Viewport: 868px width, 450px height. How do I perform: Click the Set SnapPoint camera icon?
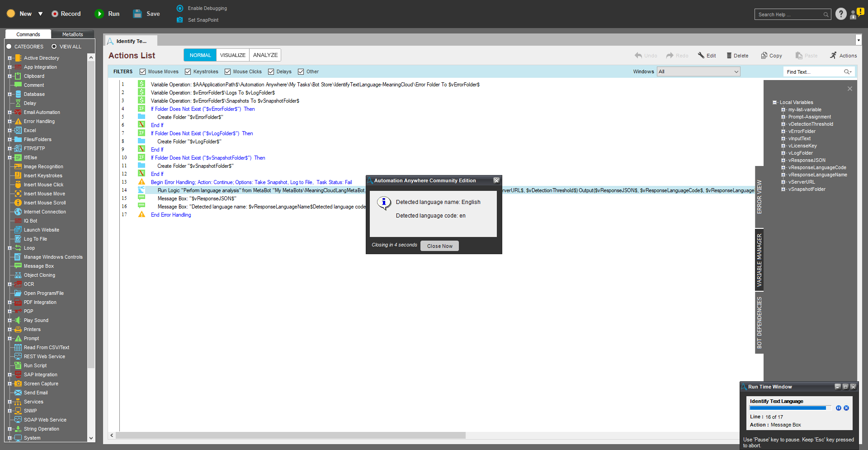[x=180, y=20]
